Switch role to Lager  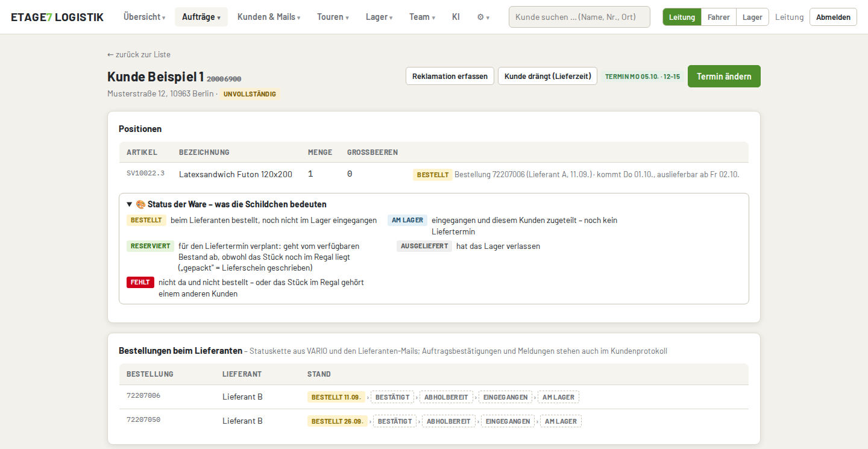[752, 17]
